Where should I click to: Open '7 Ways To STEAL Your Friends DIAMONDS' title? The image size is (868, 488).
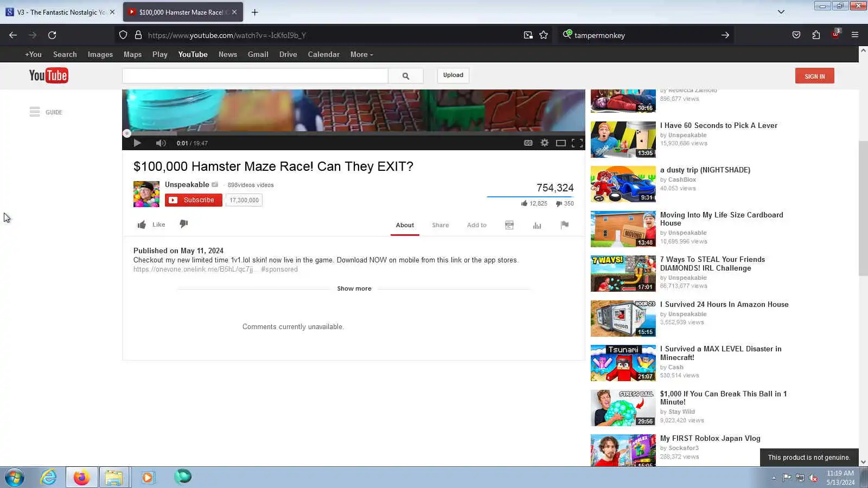tap(713, 264)
